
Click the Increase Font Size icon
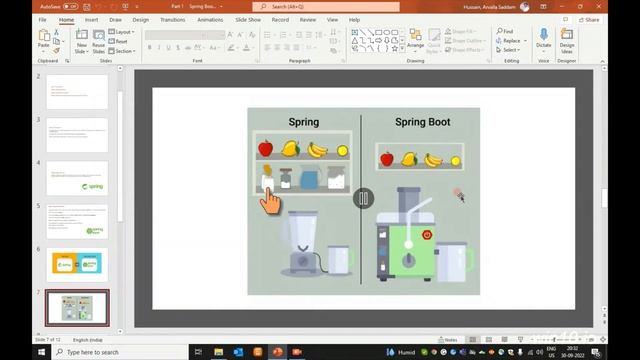click(x=231, y=35)
